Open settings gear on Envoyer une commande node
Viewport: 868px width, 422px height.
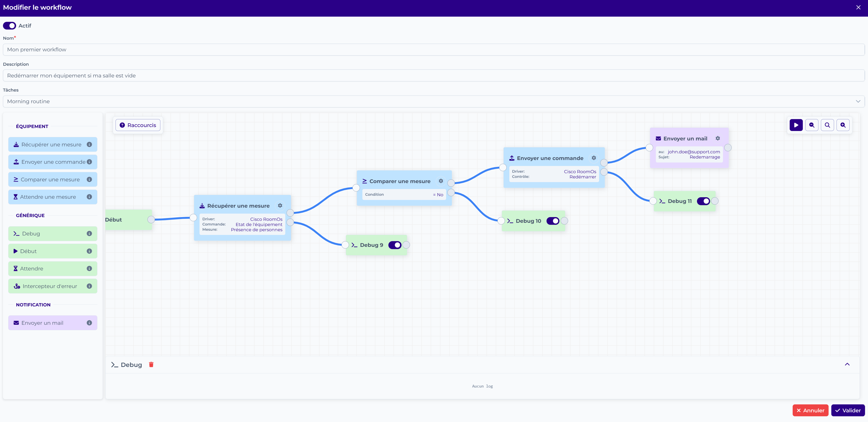[594, 158]
